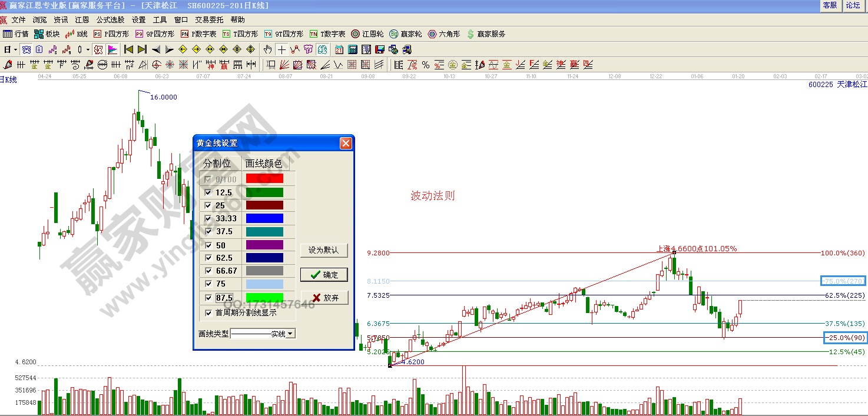
Task: Select the hand pan tool
Action: click(x=268, y=49)
